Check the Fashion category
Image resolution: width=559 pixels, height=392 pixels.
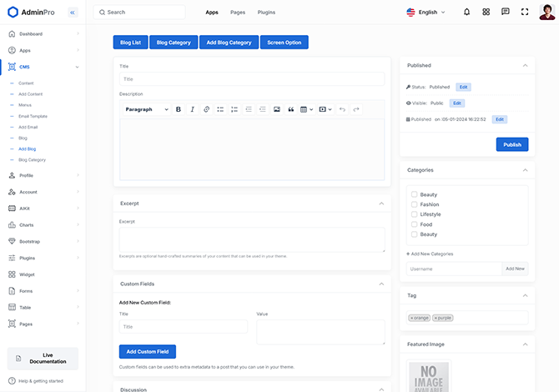[415, 204]
